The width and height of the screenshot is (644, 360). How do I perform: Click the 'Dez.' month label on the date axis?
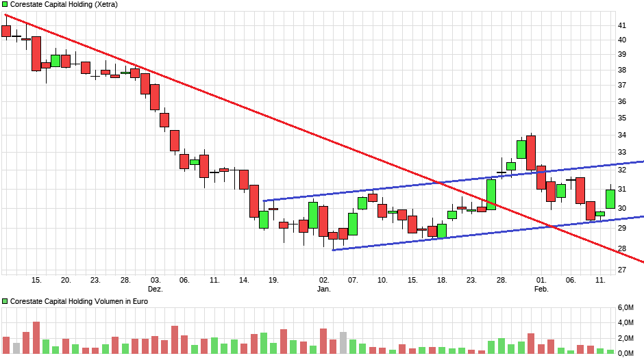coord(156,289)
